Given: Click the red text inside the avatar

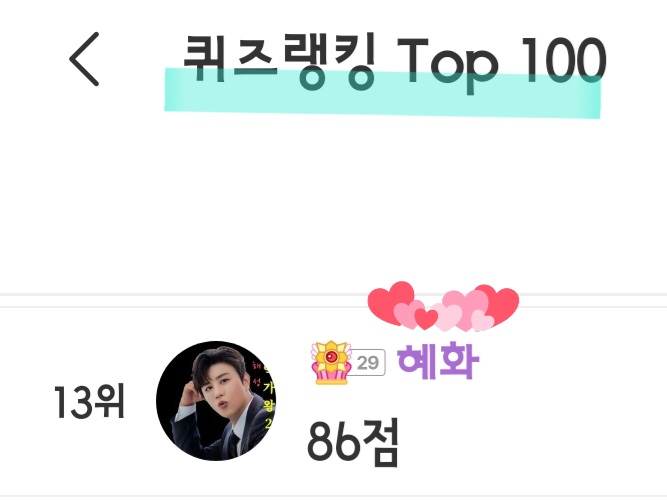Looking at the screenshot, I should (x=256, y=374).
